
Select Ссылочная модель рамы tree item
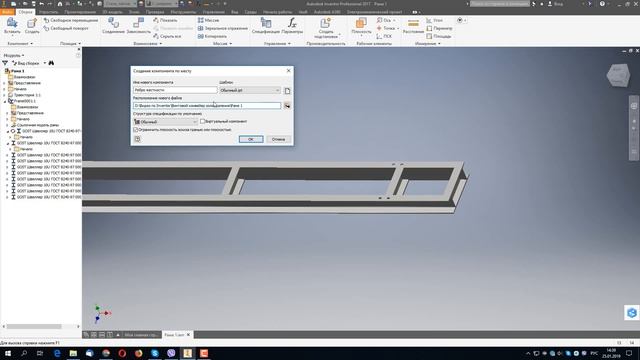[38, 125]
